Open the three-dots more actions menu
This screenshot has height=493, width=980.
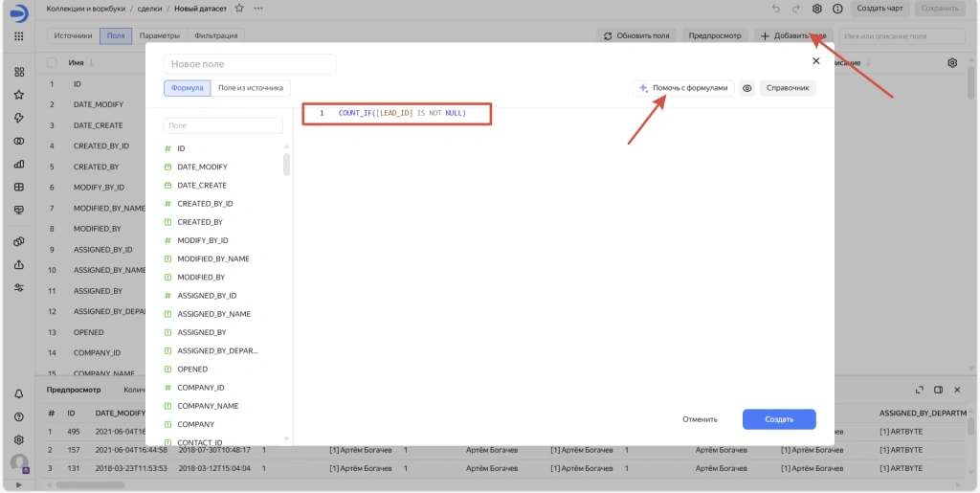click(258, 8)
